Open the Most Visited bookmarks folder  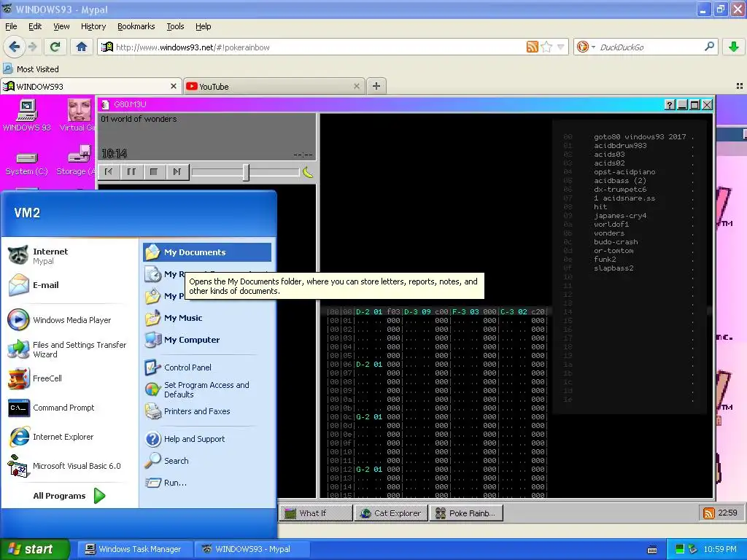[31, 69]
